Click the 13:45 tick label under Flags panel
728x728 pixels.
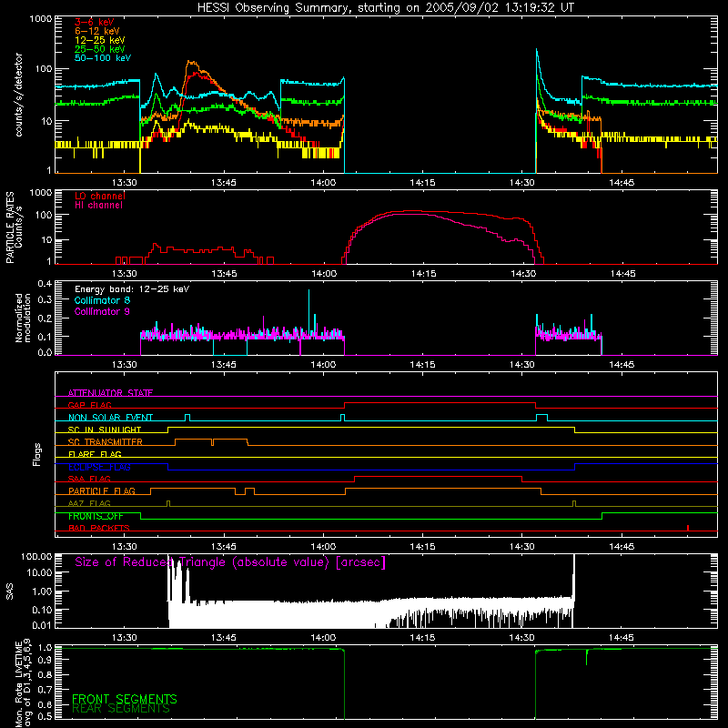click(x=224, y=547)
